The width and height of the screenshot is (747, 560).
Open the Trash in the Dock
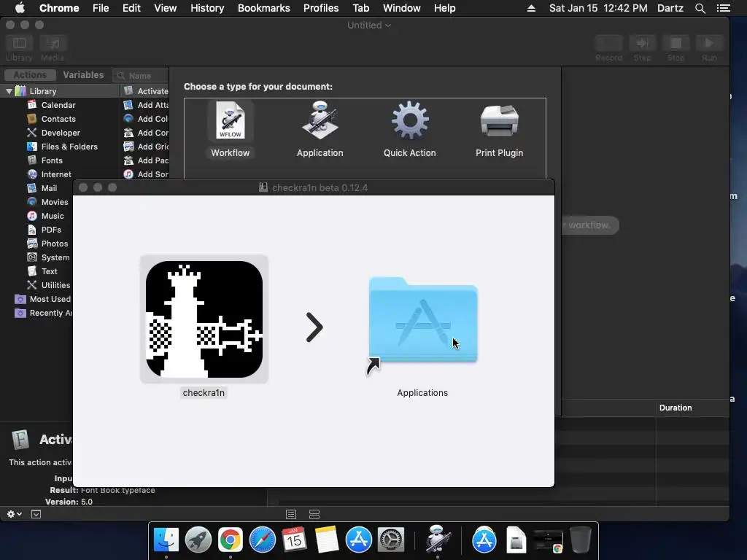click(580, 540)
